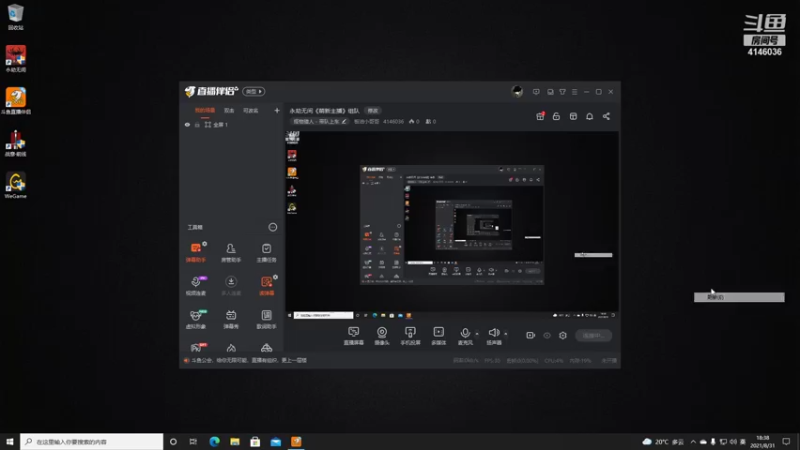This screenshot has height=450, width=800.
Task: Switch to the second scene tab
Action: (x=229, y=110)
